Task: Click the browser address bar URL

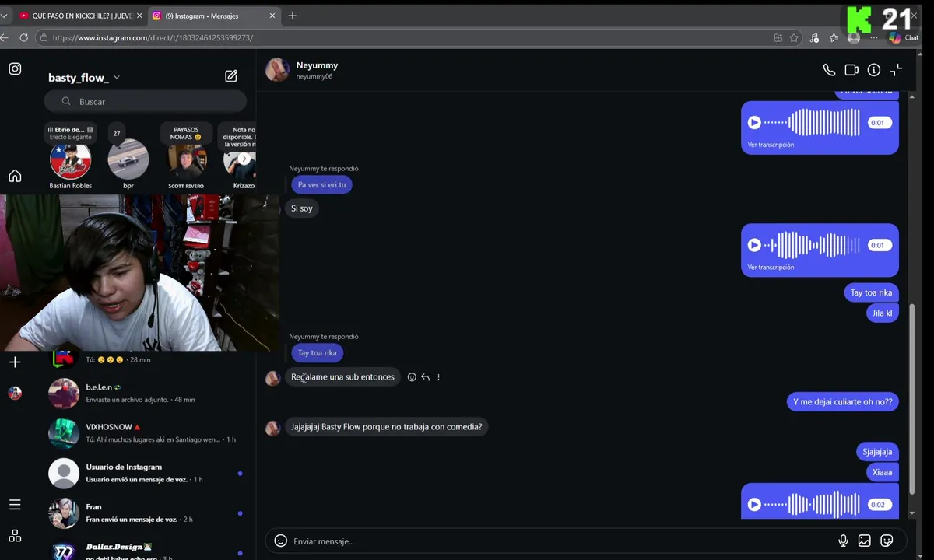Action: [153, 37]
